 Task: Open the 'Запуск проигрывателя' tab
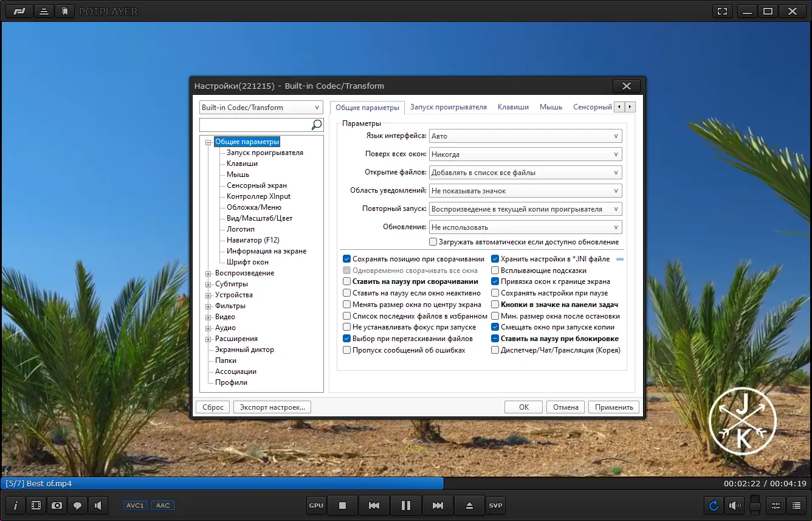click(x=448, y=107)
